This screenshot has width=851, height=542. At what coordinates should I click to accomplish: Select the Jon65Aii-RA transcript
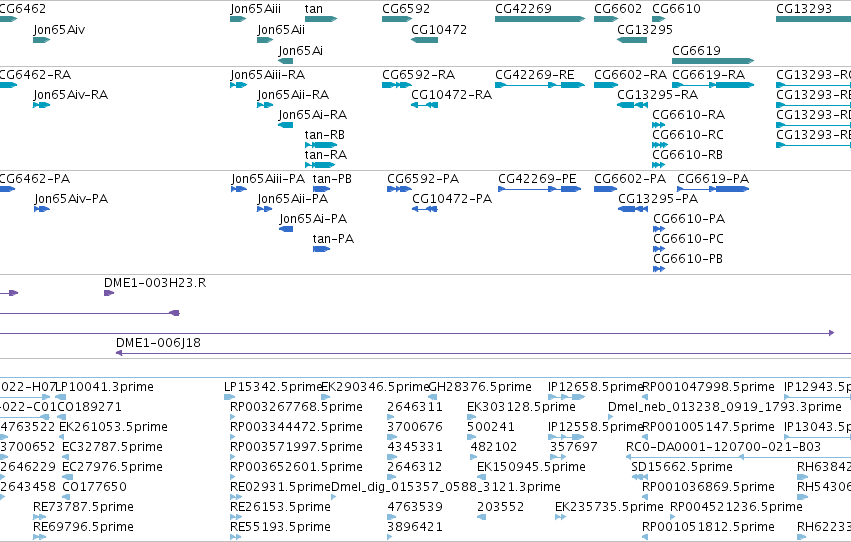[x=265, y=105]
